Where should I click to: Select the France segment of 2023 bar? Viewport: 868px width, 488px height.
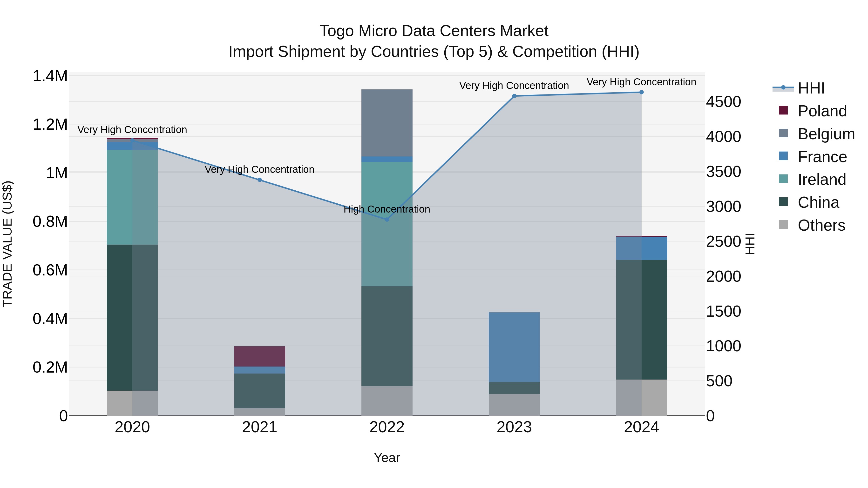point(514,347)
